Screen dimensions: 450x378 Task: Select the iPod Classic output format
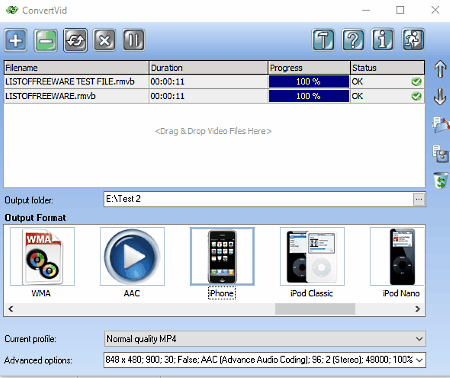312,263
